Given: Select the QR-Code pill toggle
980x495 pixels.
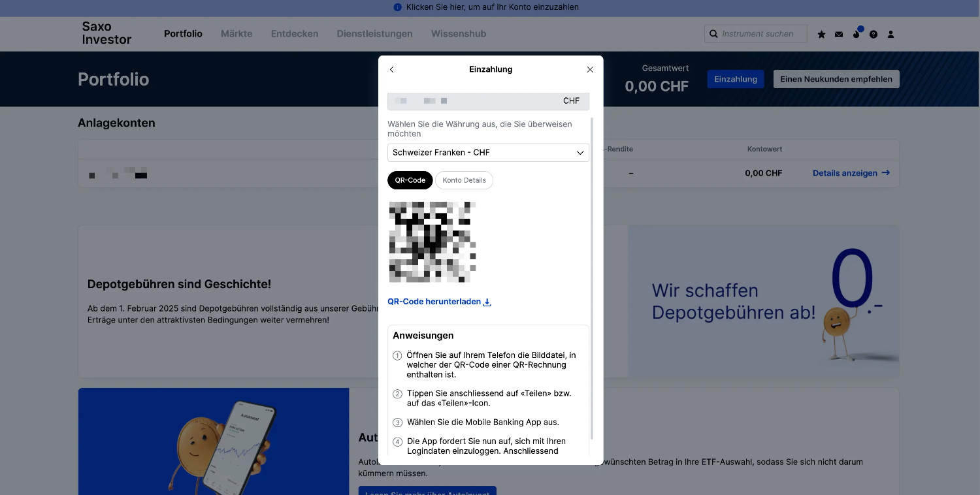Looking at the screenshot, I should click(x=410, y=180).
